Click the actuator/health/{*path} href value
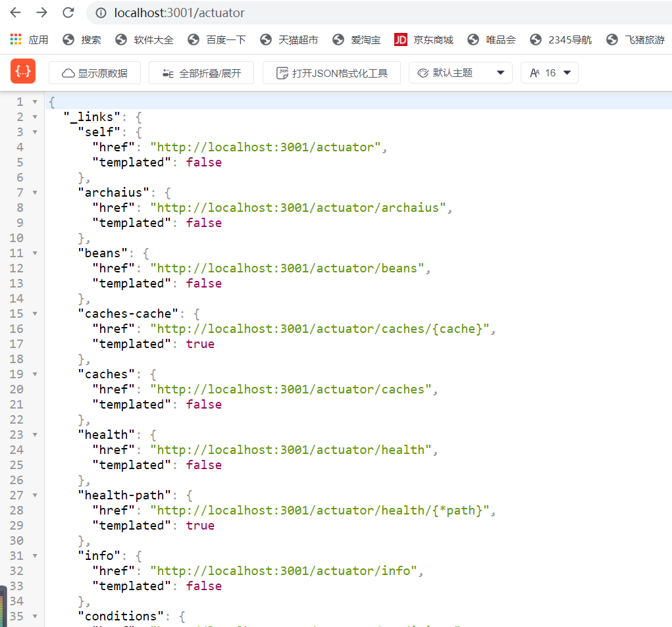The image size is (672, 627). click(x=320, y=511)
